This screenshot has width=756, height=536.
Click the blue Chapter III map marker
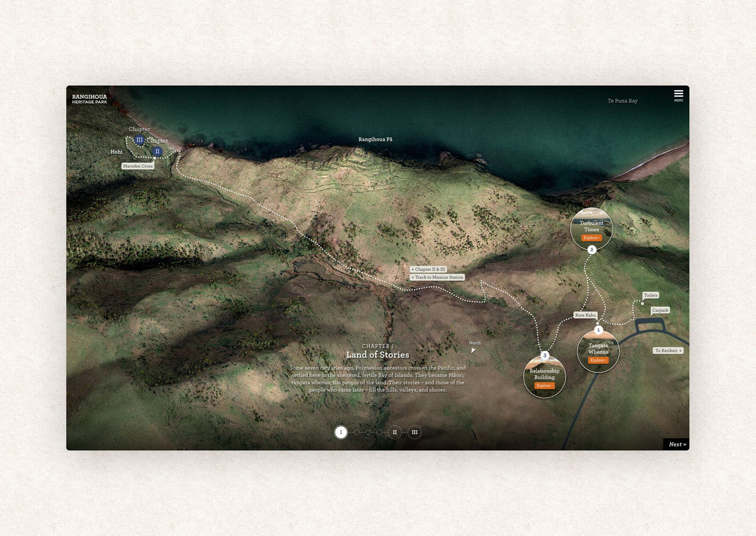click(140, 140)
